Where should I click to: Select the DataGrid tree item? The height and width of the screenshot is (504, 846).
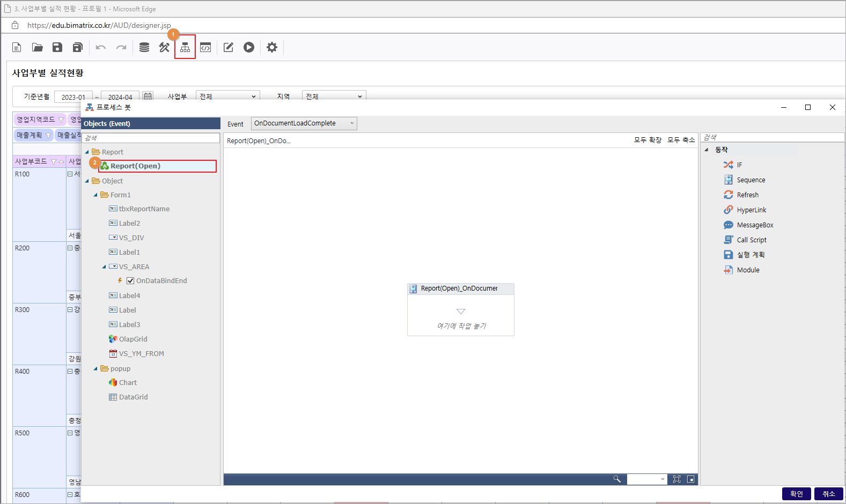pos(128,397)
